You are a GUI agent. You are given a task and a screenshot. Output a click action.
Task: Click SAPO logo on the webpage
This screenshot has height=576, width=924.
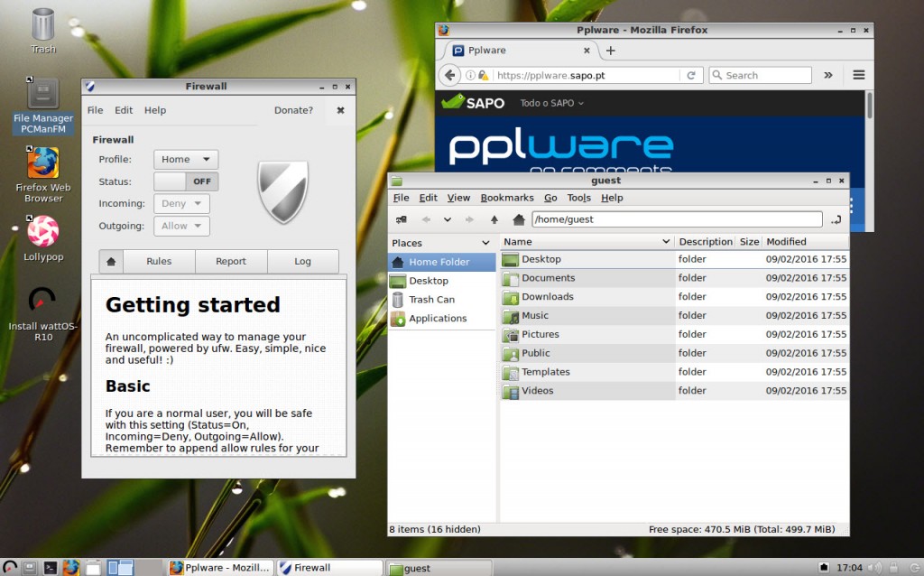473,103
